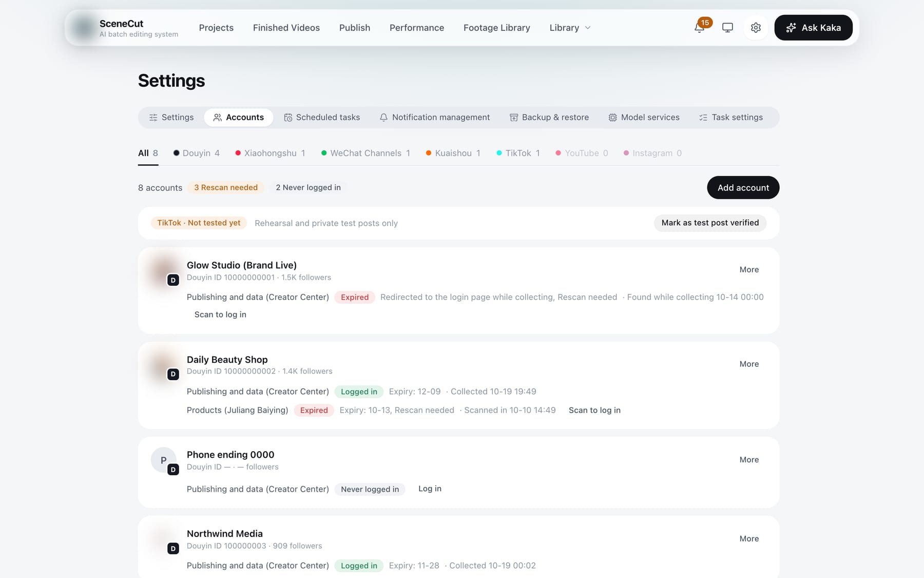
Task: Click Mark as test post verified
Action: coord(710,223)
